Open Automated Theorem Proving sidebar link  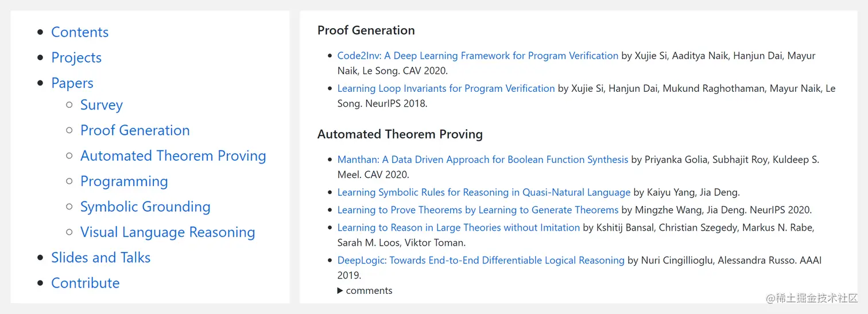tap(173, 156)
